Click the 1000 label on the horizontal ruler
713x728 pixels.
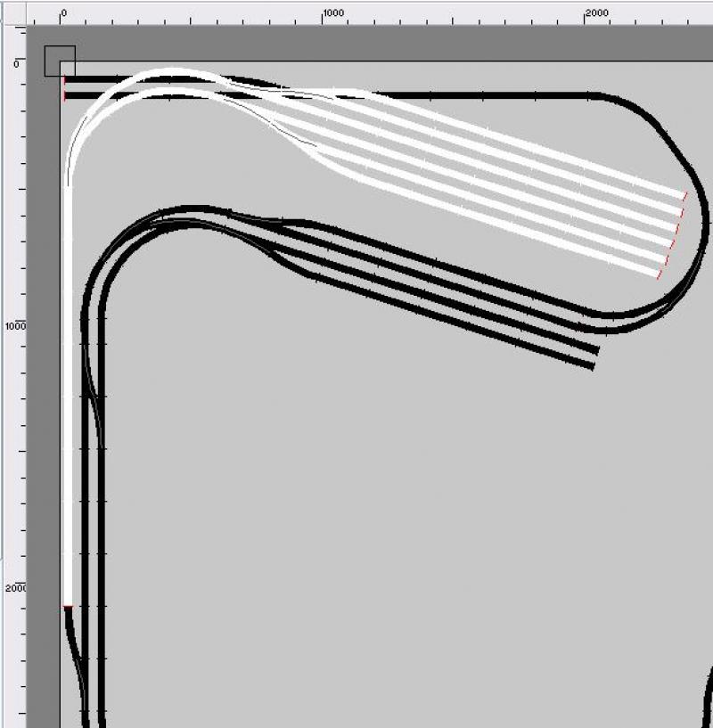333,13
